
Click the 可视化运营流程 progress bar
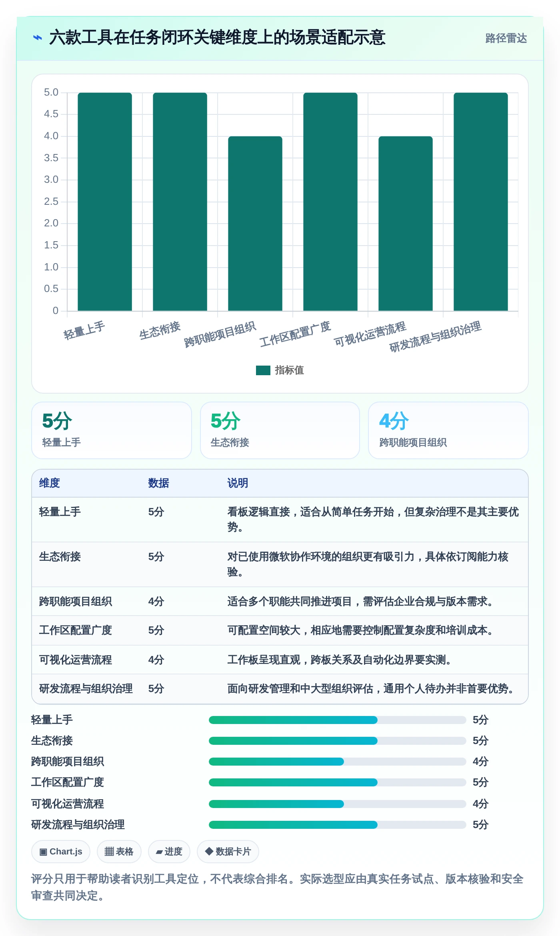coord(337,804)
